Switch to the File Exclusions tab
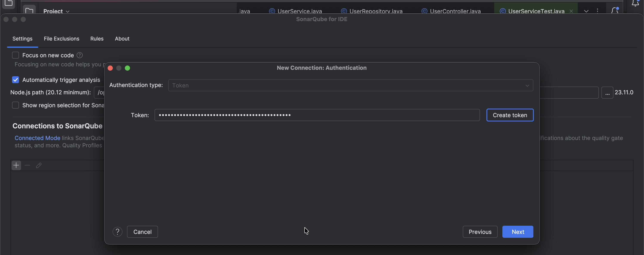This screenshot has width=644, height=255. pyautogui.click(x=62, y=39)
